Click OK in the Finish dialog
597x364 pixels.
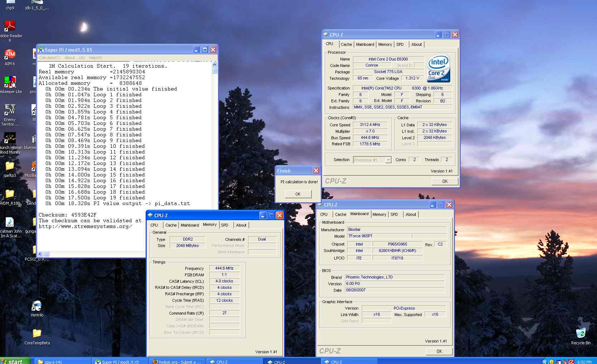(298, 194)
